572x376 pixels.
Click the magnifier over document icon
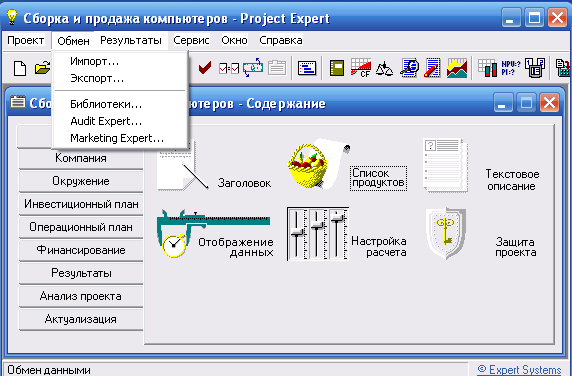click(409, 67)
